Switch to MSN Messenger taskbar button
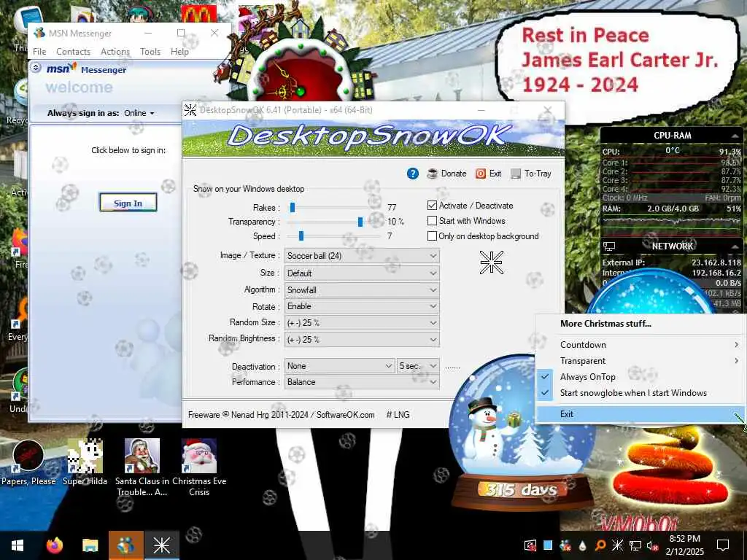The width and height of the screenshot is (747, 560). click(x=125, y=545)
